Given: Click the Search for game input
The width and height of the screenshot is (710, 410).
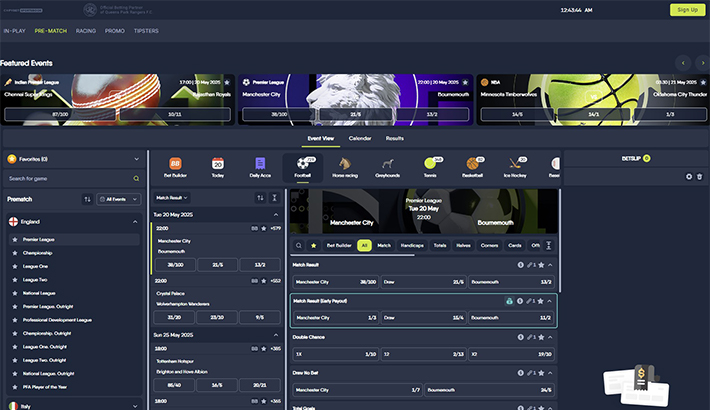Looking at the screenshot, I should (x=74, y=178).
